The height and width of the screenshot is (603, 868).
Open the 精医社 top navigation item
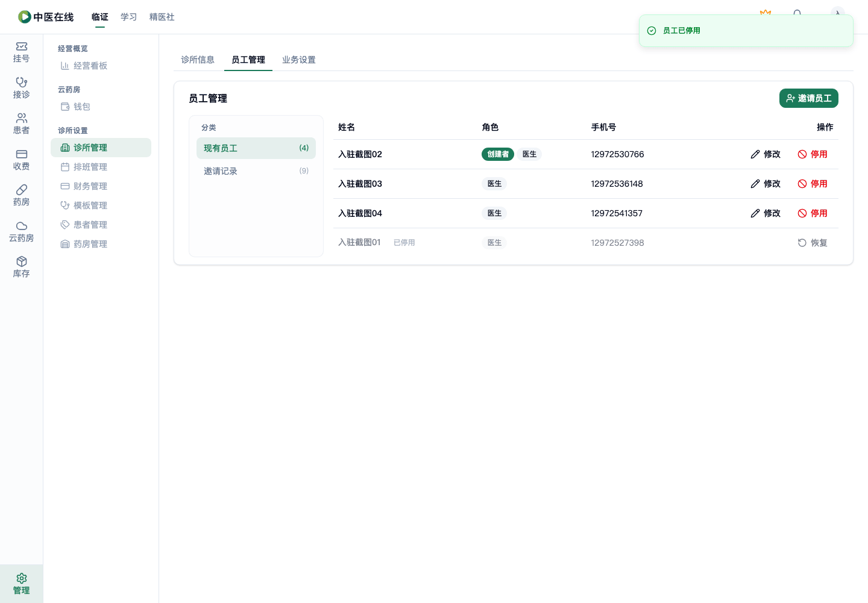click(x=162, y=17)
